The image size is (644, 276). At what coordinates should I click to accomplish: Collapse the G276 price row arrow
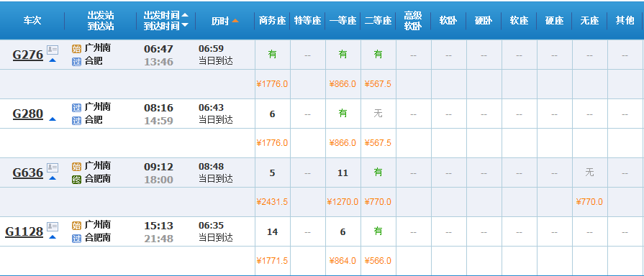pyautogui.click(x=53, y=60)
